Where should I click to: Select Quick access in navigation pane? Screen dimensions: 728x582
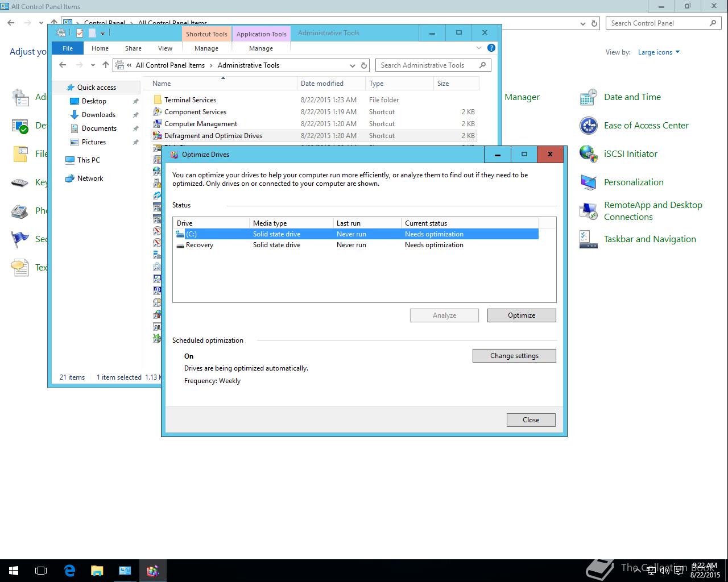coord(96,88)
